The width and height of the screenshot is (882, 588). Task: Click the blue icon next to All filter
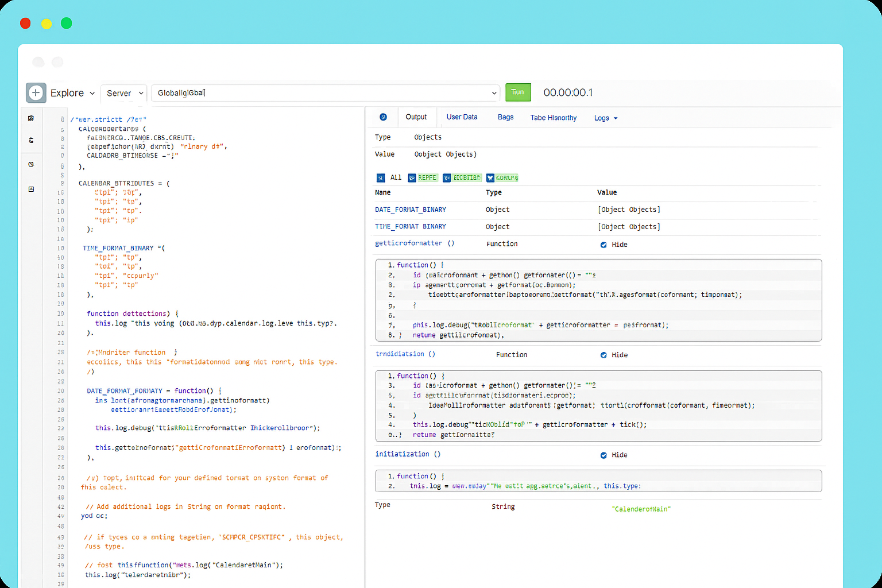[380, 178]
